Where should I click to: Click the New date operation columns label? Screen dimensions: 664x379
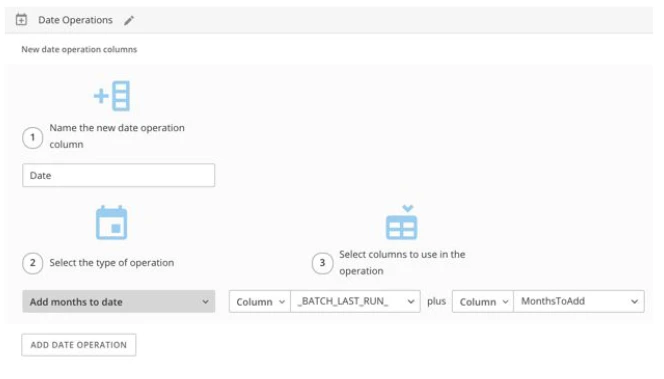pos(79,50)
